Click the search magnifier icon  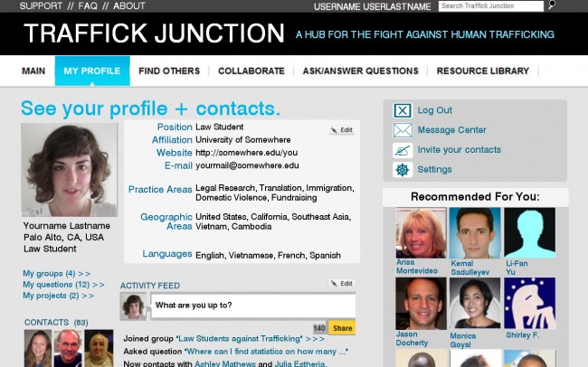point(552,5)
